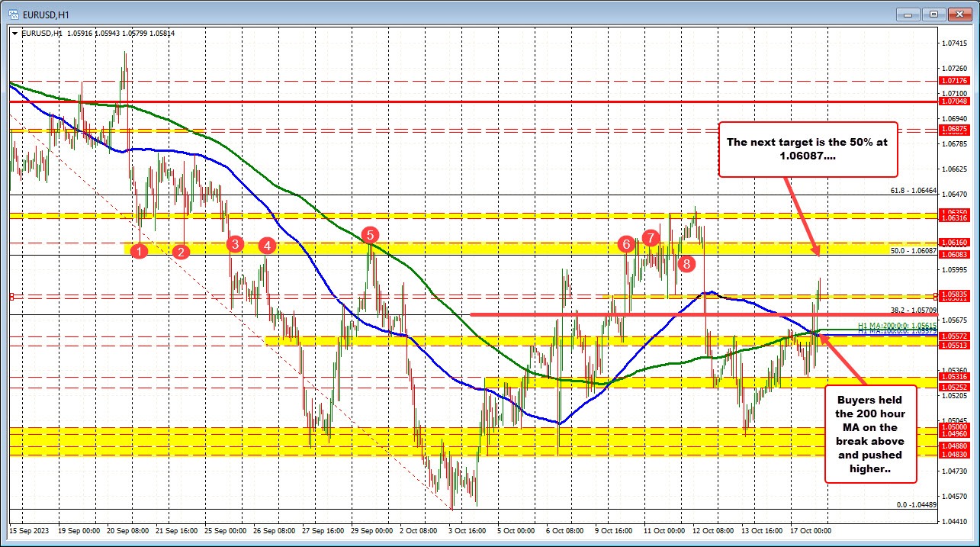Click the chart window icon in title bar

[13, 13]
